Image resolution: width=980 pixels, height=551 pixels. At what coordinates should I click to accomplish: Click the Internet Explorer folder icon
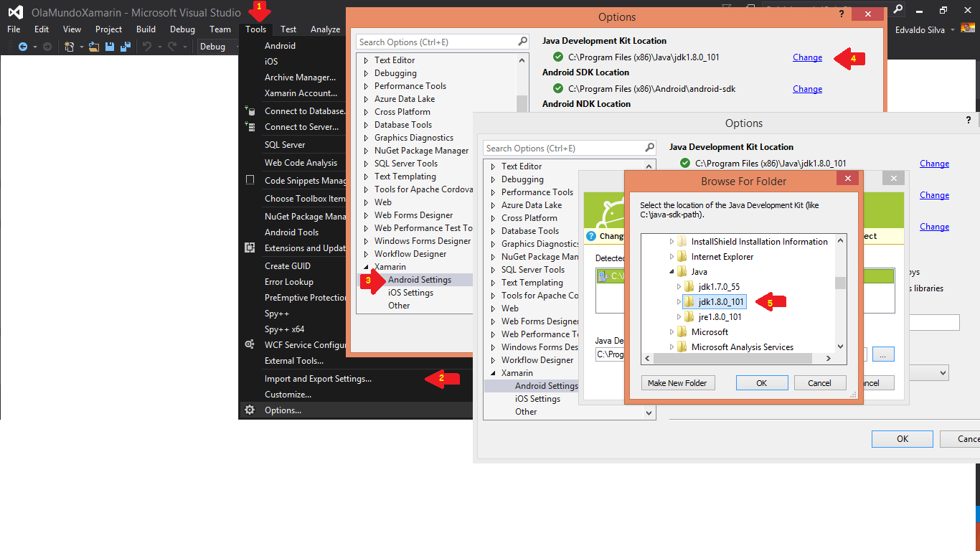(682, 256)
